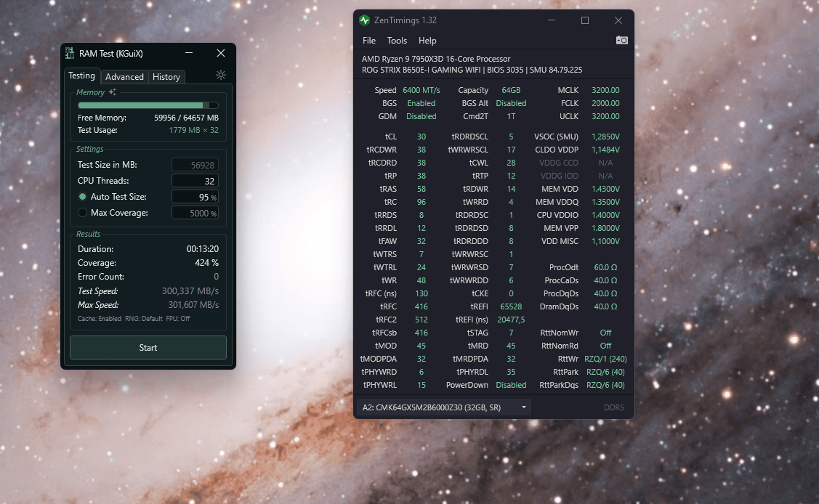Click the DDR5 label in ZenTimings

pyautogui.click(x=614, y=407)
